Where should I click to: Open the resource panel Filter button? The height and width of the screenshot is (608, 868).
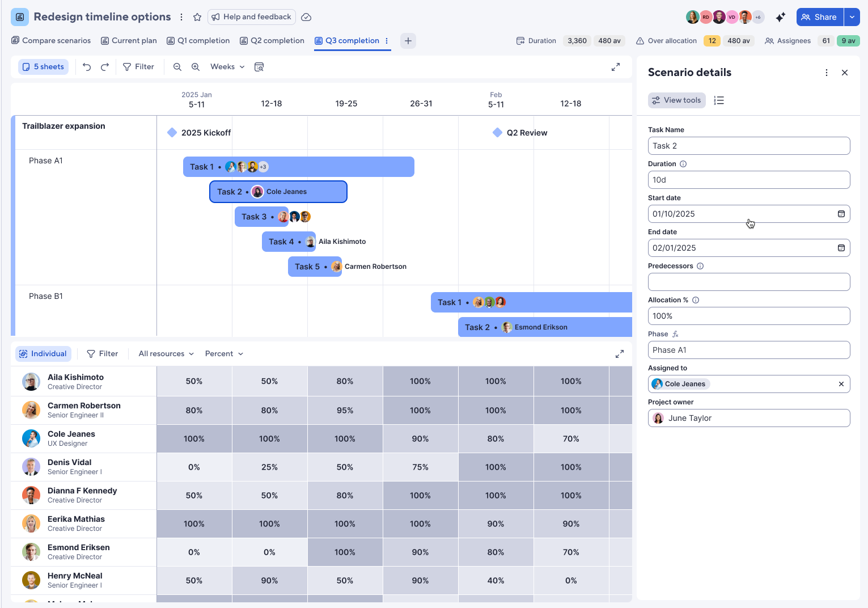click(102, 354)
